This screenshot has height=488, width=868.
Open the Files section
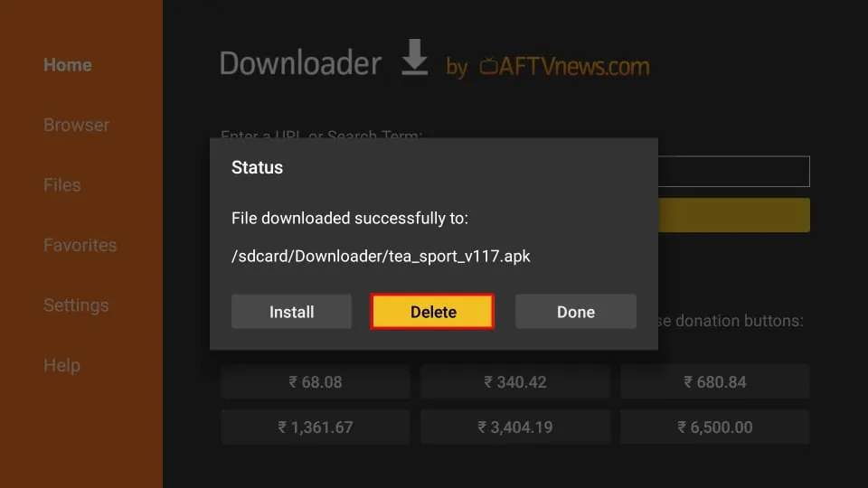62,184
